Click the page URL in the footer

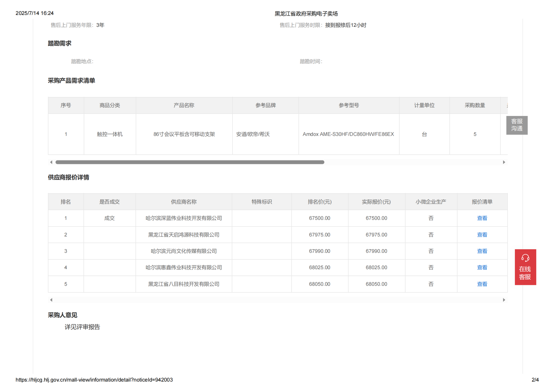coord(94,380)
